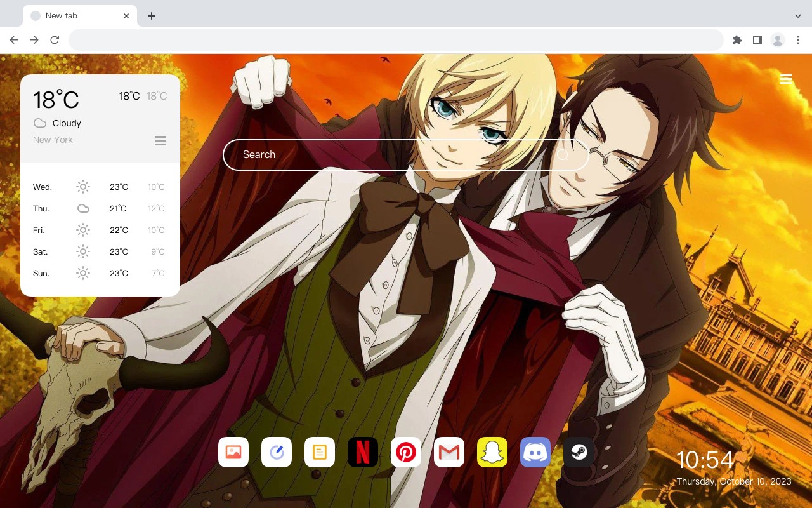Open the Gmail shortcut
This screenshot has width=812, height=508.
pos(449,452)
